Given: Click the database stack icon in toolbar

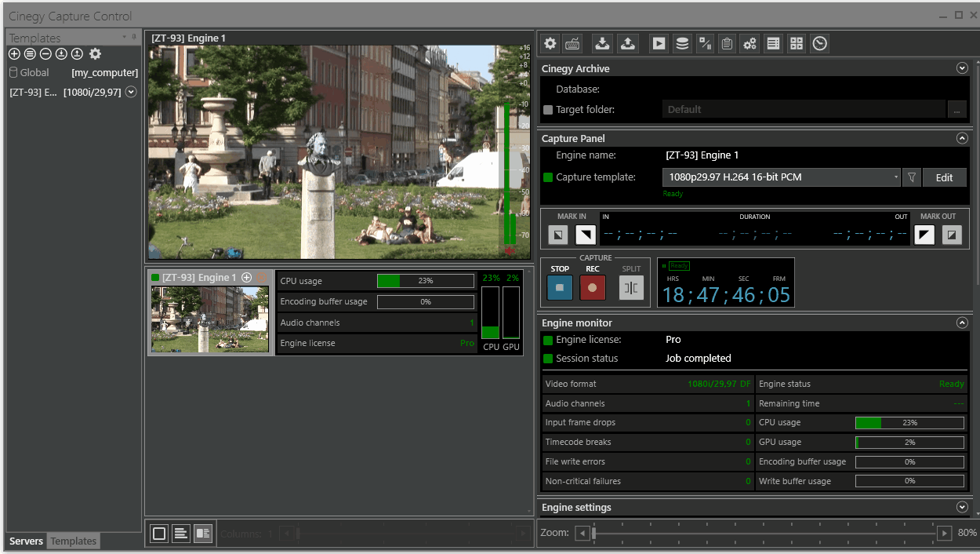Looking at the screenshot, I should [x=682, y=44].
